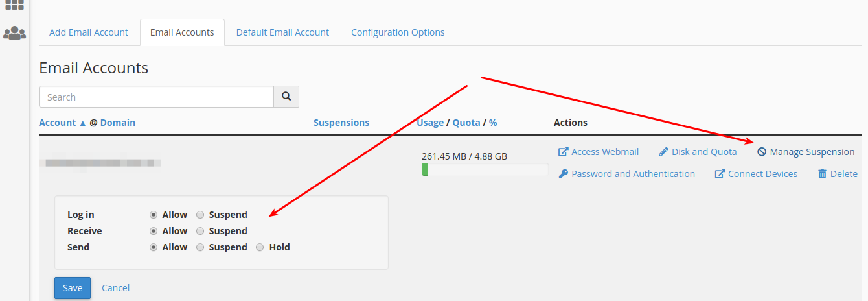The image size is (868, 301).
Task: Select Suspend for Send
Action: (200, 247)
